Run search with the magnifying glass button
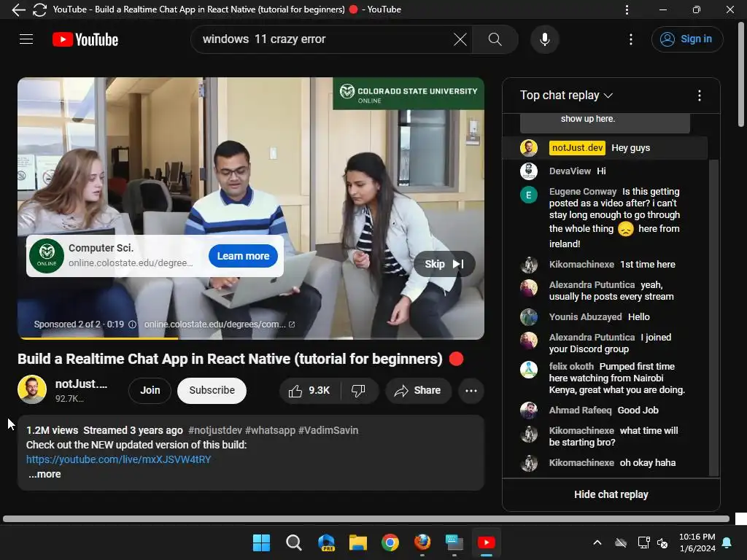 point(495,39)
